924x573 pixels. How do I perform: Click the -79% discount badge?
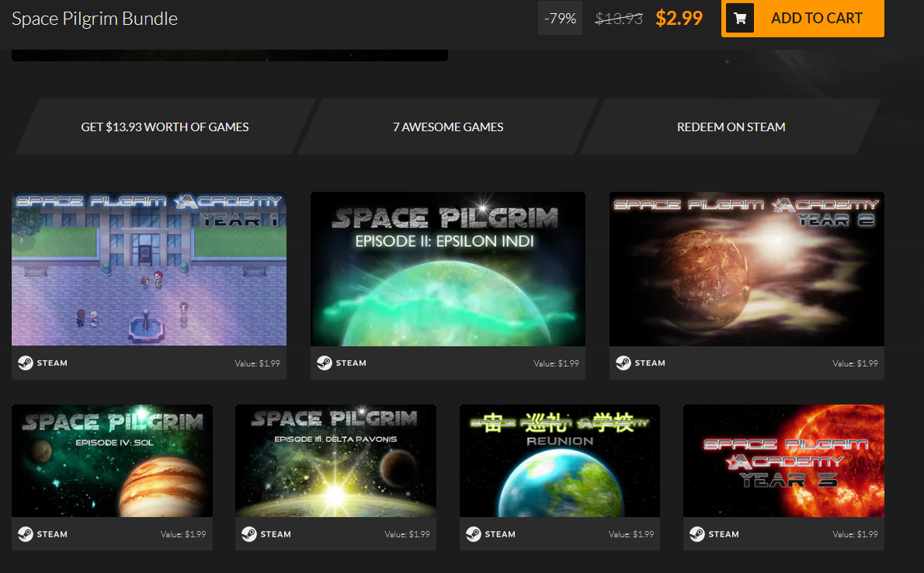[560, 19]
